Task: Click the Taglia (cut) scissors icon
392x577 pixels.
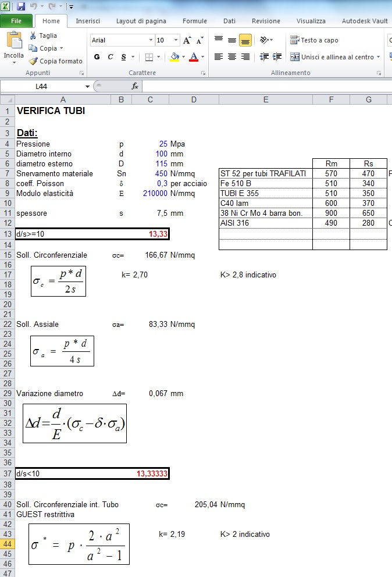Action: (33, 35)
